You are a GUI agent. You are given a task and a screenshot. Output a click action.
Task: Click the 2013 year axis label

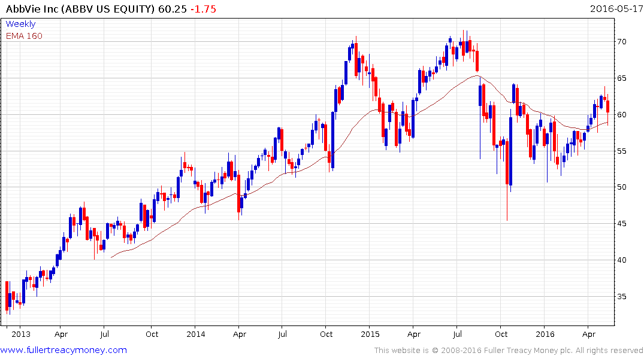coord(20,334)
